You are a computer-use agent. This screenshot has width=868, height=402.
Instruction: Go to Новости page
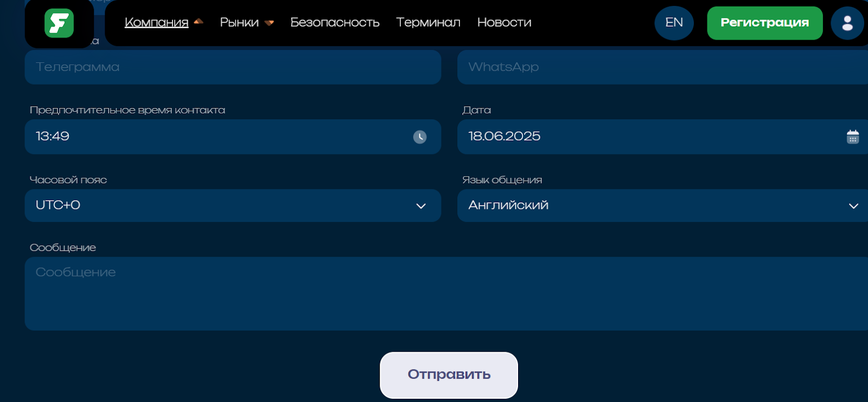504,22
